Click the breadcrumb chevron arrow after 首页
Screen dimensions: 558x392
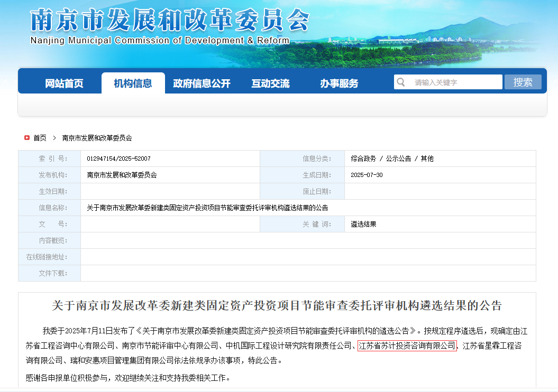coord(54,138)
